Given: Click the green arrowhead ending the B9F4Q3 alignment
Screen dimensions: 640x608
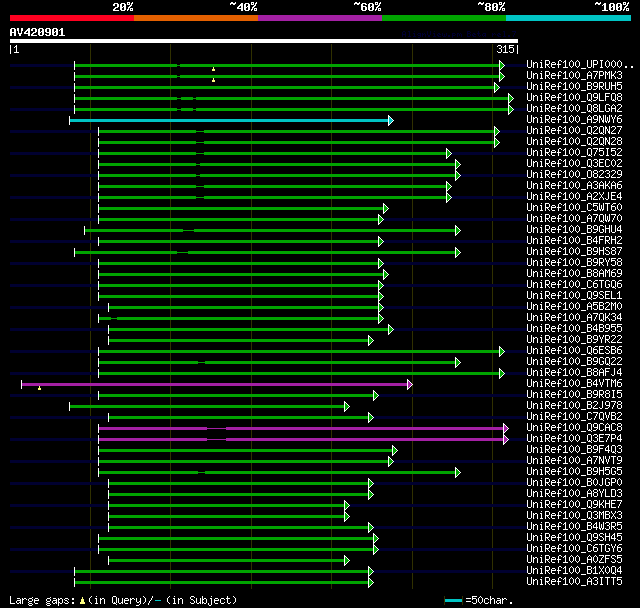Looking at the screenshot, I should click(x=395, y=450).
